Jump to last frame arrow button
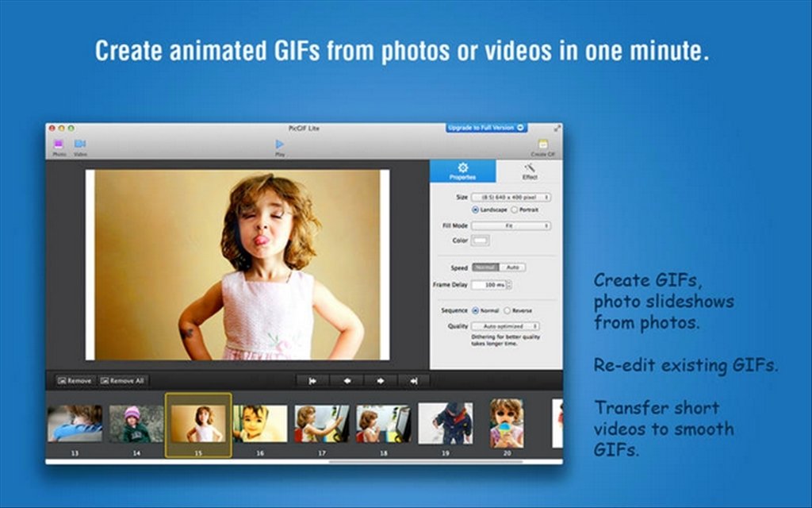812x508 pixels. (x=414, y=381)
